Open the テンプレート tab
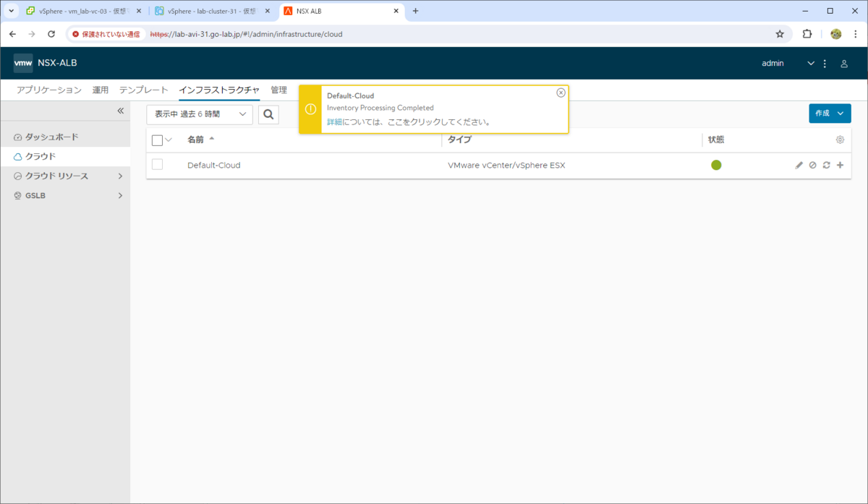 point(144,90)
